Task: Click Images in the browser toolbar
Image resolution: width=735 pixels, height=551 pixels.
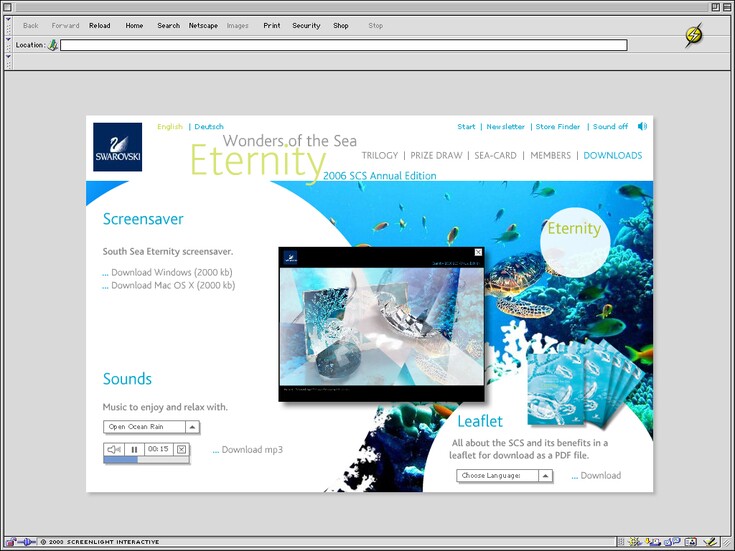Action: click(238, 26)
